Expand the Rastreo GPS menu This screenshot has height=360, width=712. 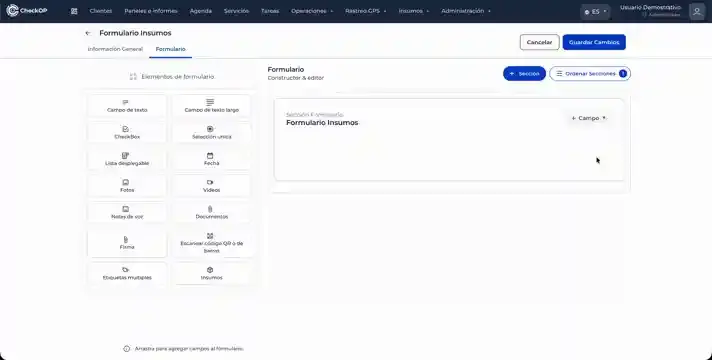click(366, 11)
